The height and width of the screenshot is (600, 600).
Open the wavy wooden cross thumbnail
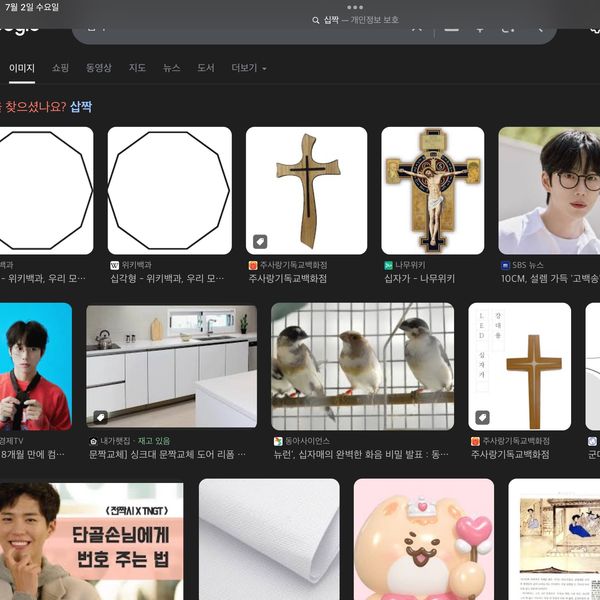307,191
